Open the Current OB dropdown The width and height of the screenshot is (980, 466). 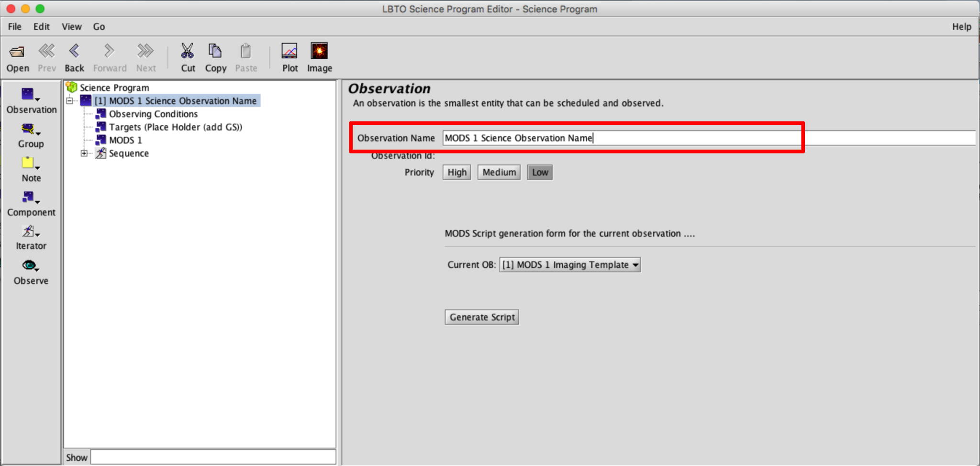pos(570,265)
